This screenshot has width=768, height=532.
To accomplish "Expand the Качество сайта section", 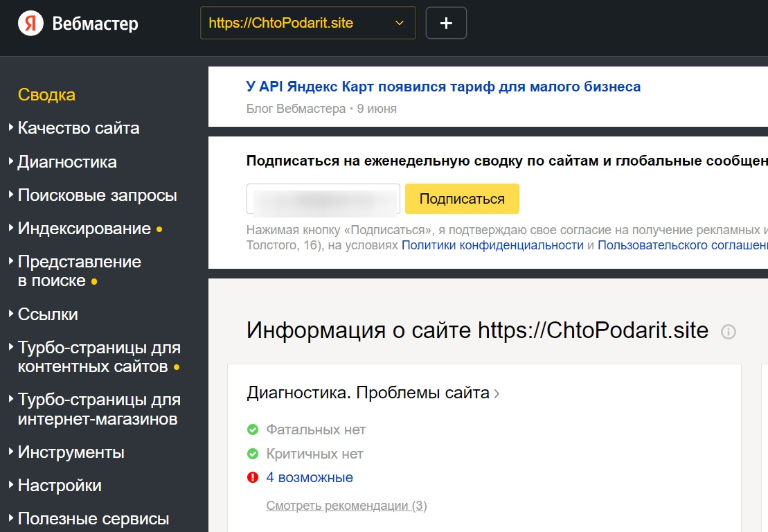I will tap(78, 128).
